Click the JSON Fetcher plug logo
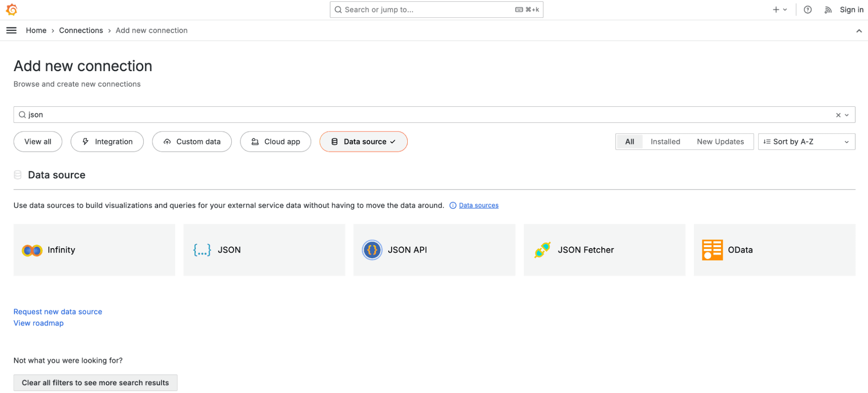This screenshot has height=393, width=868. (542, 250)
